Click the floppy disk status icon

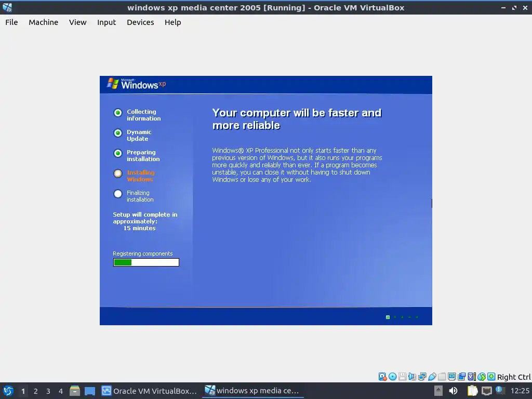403,377
